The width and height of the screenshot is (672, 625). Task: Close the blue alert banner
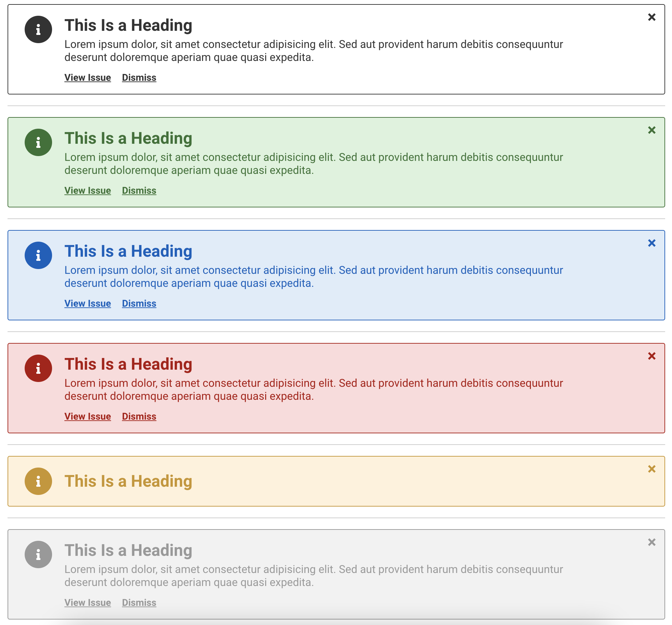click(x=651, y=243)
